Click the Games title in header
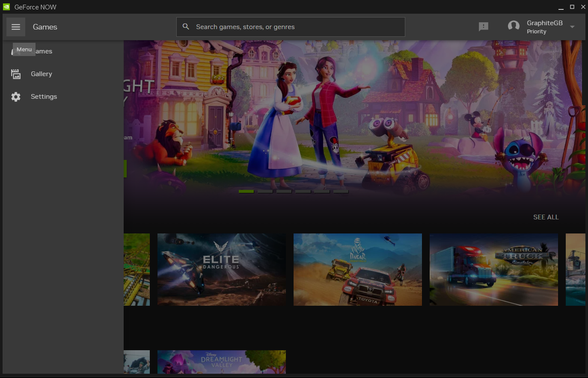This screenshot has height=378, width=588. [x=45, y=27]
